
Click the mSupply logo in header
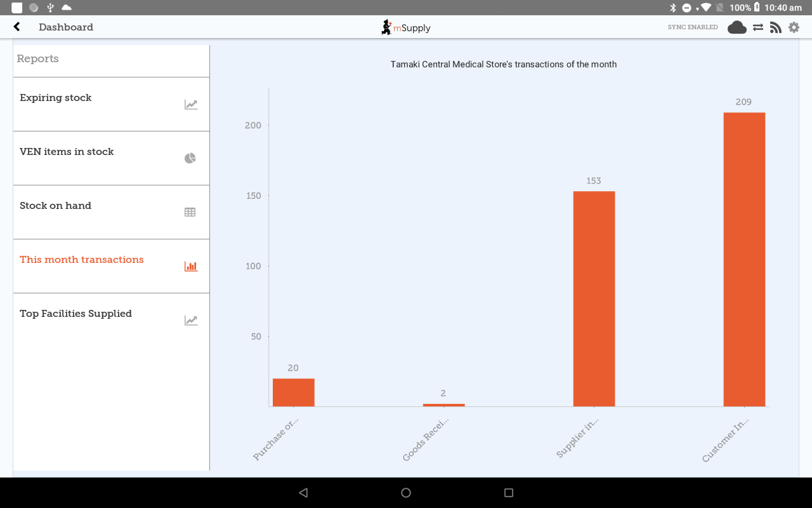pyautogui.click(x=406, y=27)
